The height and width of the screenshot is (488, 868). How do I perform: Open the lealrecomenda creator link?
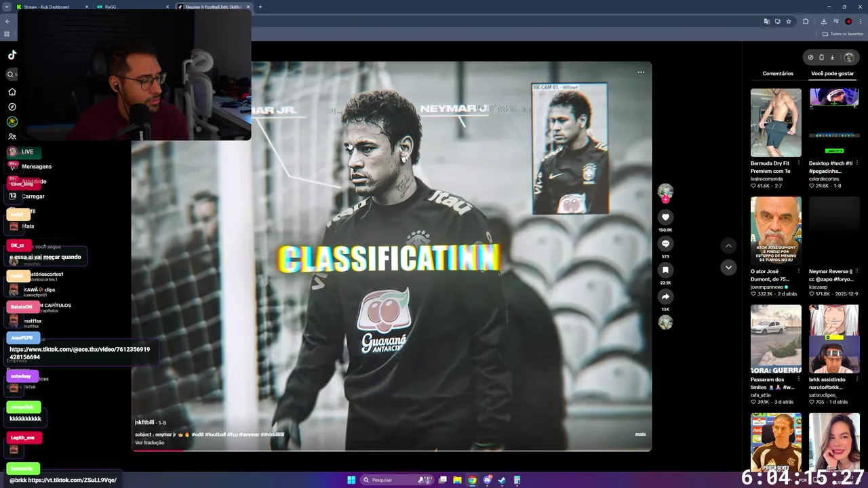(x=766, y=179)
